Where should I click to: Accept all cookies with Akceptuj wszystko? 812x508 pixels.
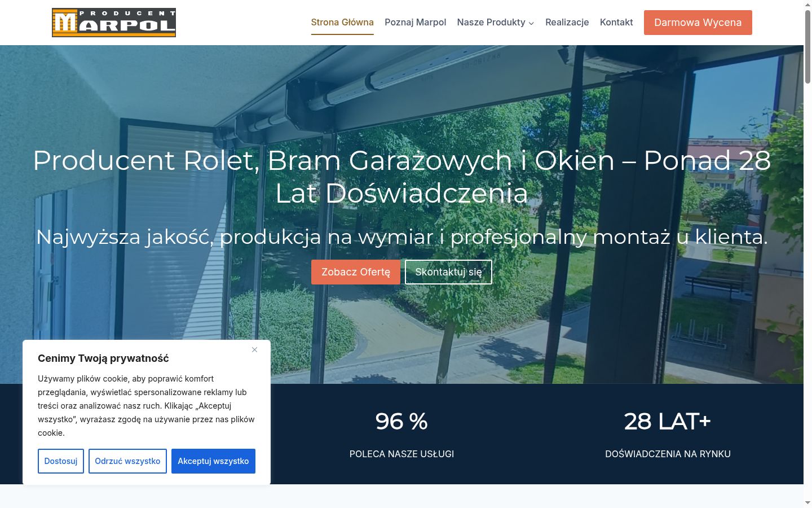(213, 461)
